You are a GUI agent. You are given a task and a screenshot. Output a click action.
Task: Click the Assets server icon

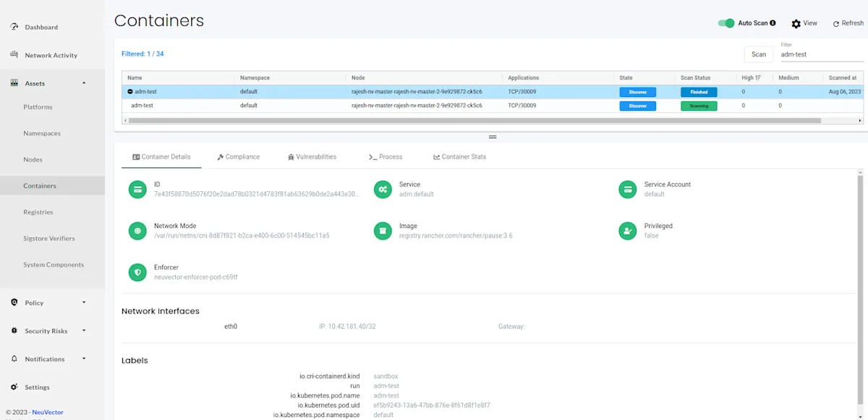click(14, 83)
